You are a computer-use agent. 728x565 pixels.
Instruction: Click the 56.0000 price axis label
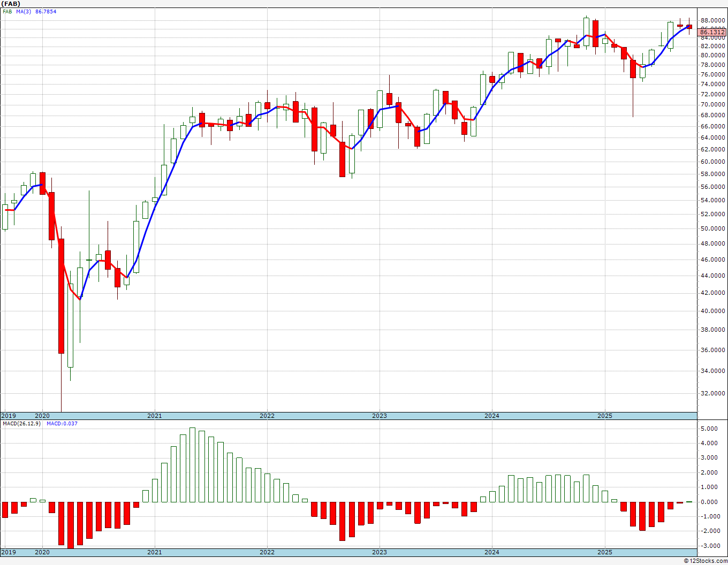coord(713,187)
